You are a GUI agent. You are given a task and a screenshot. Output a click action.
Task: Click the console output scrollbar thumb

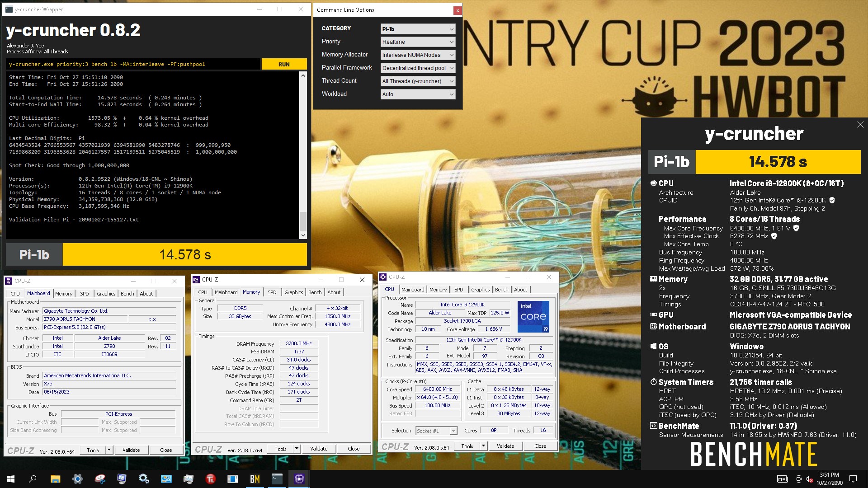[303, 221]
